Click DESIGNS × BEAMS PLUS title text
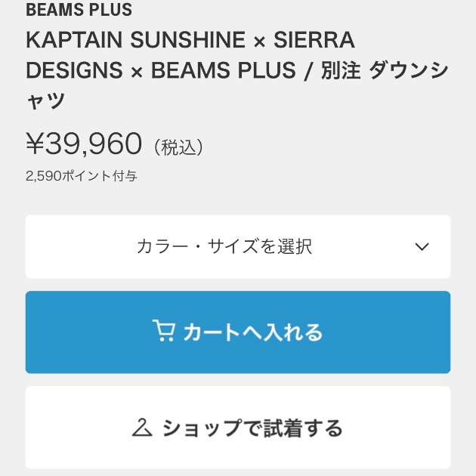Screen dimensions: 476x476 click(x=161, y=70)
